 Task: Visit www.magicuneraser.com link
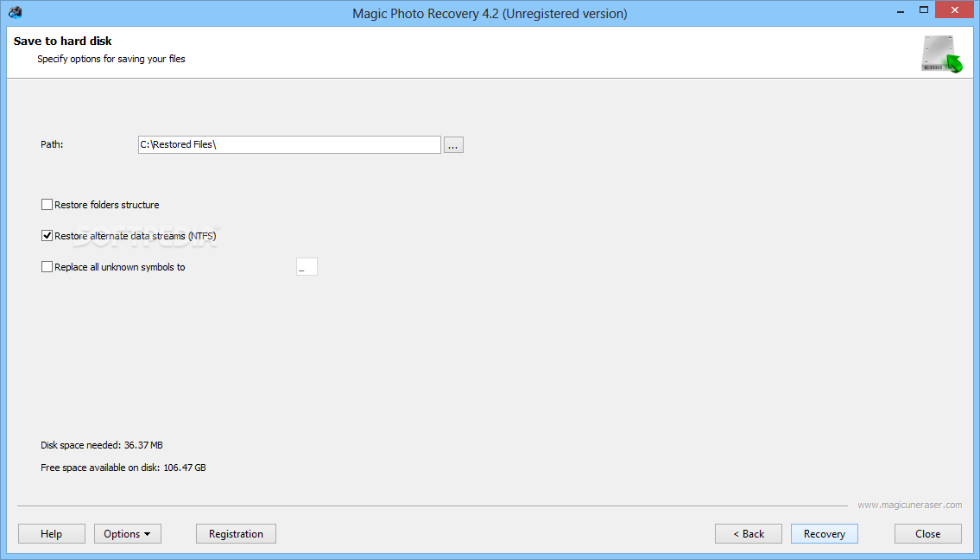click(909, 505)
